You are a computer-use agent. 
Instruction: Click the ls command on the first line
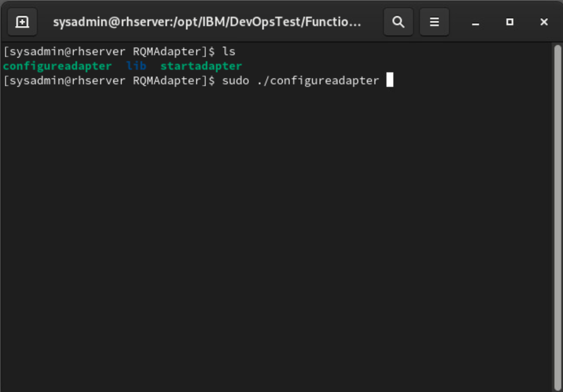(228, 52)
